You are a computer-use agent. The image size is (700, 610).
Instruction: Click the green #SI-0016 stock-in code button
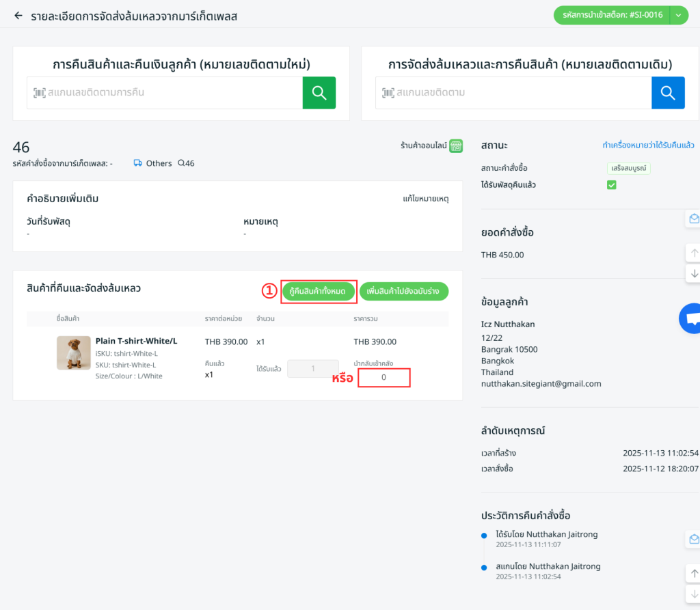612,15
